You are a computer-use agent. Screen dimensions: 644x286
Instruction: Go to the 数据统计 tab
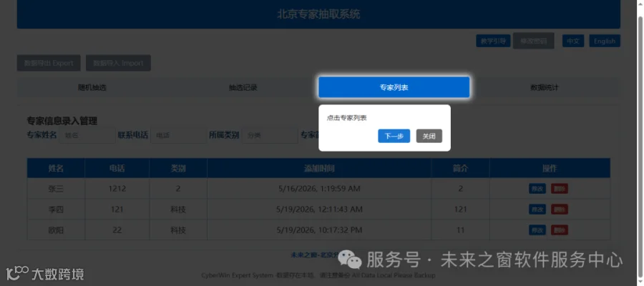545,87
